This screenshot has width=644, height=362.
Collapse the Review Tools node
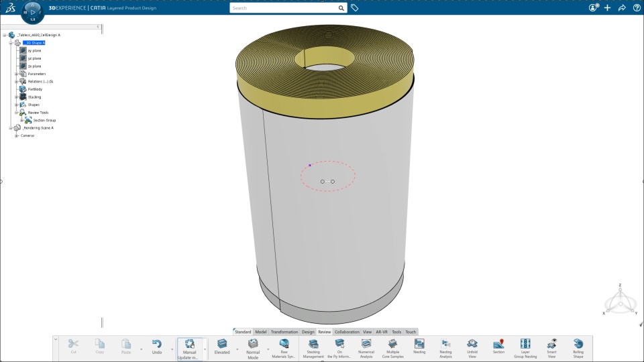[x=16, y=113]
